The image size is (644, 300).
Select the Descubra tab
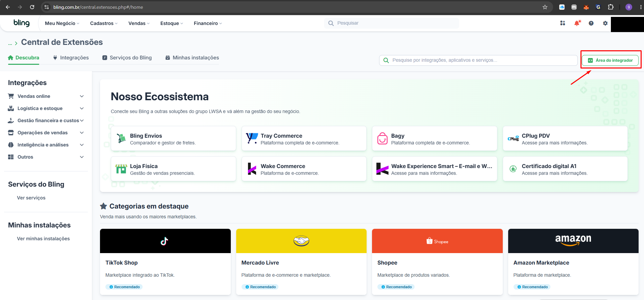tap(24, 58)
